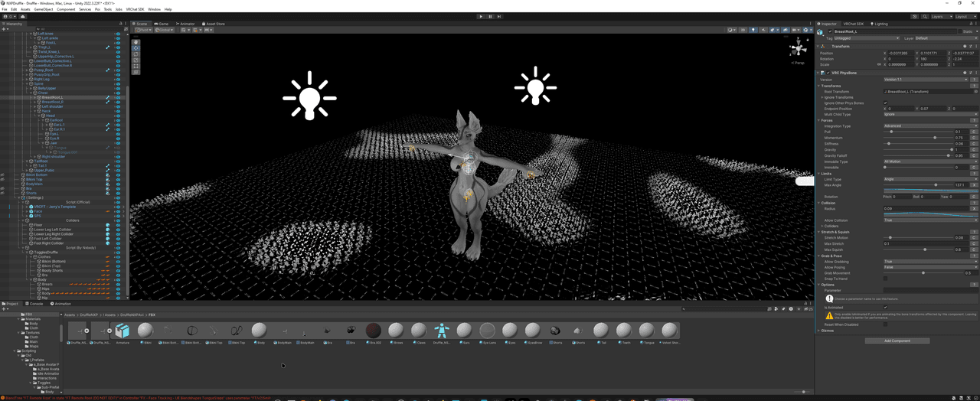Click the add GameObject plus in Hierarchy
The height and width of the screenshot is (401, 980).
point(4,29)
